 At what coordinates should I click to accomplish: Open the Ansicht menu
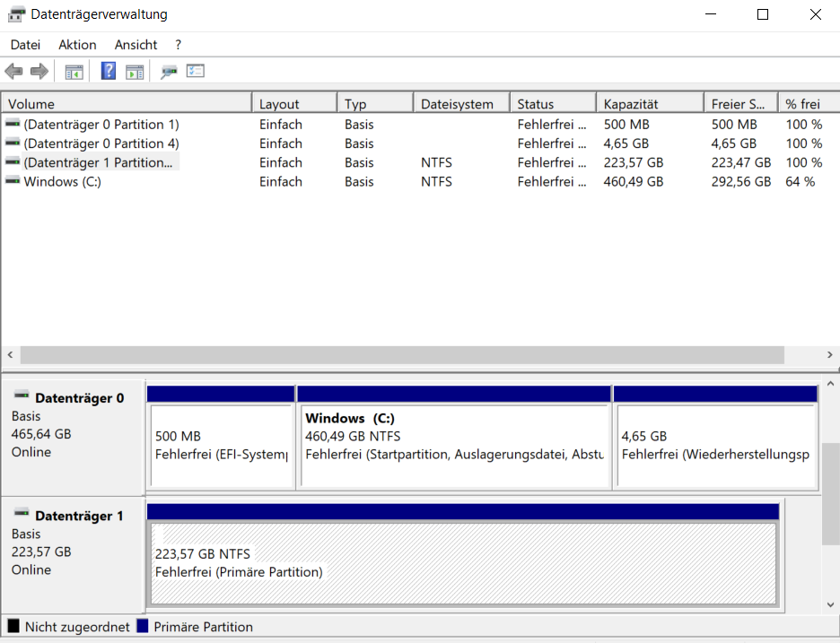136,45
